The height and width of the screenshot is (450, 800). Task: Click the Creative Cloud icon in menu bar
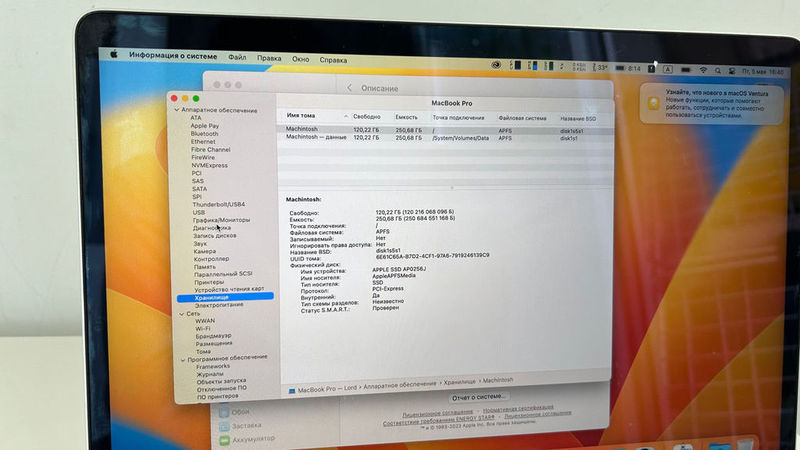(495, 65)
